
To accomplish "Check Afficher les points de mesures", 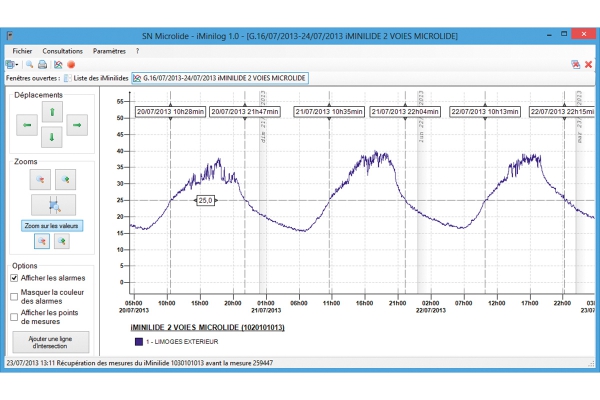I will point(14,317).
